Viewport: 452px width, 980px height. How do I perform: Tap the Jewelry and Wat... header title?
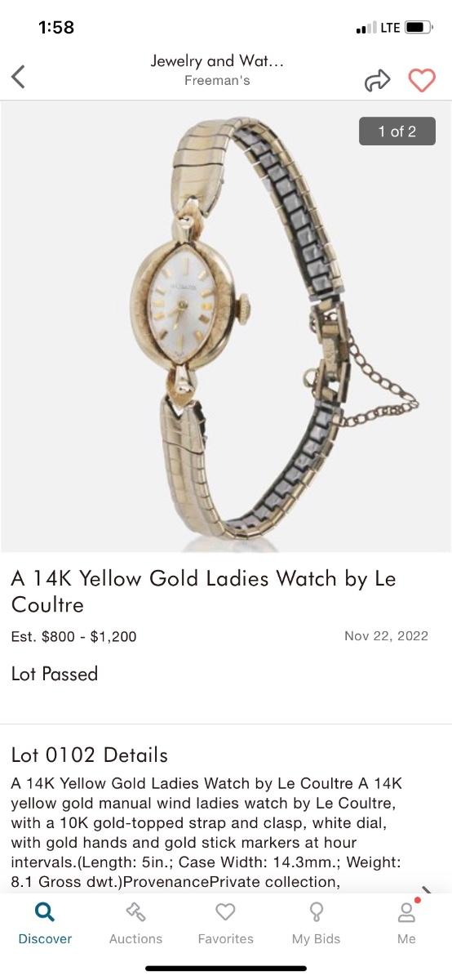pos(217,60)
